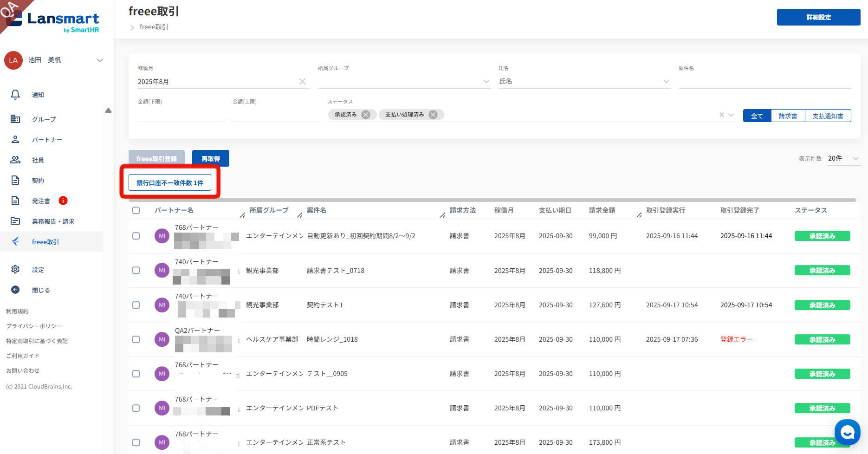
Task: Click the MI avatar in 請求書テスト_0718 row
Action: (162, 270)
